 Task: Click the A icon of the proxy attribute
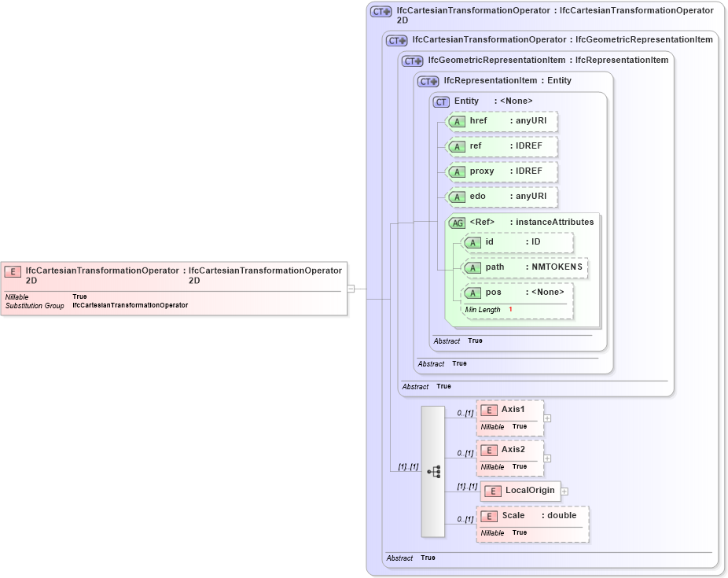(x=458, y=171)
